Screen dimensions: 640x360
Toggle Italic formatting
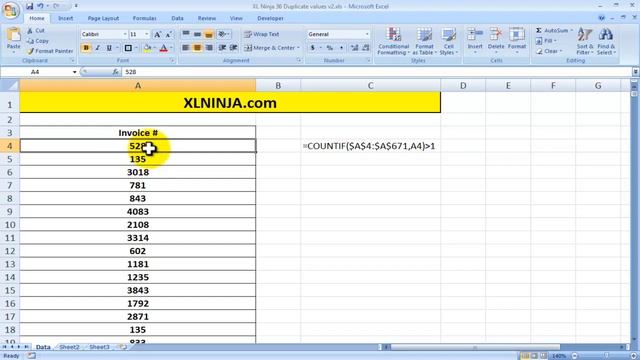tap(98, 48)
